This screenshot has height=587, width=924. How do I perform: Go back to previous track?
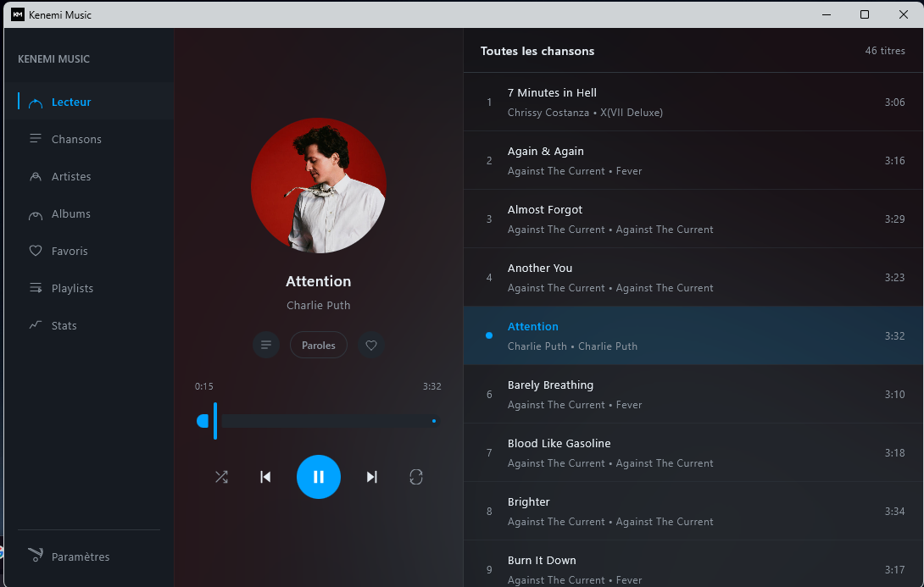click(265, 477)
